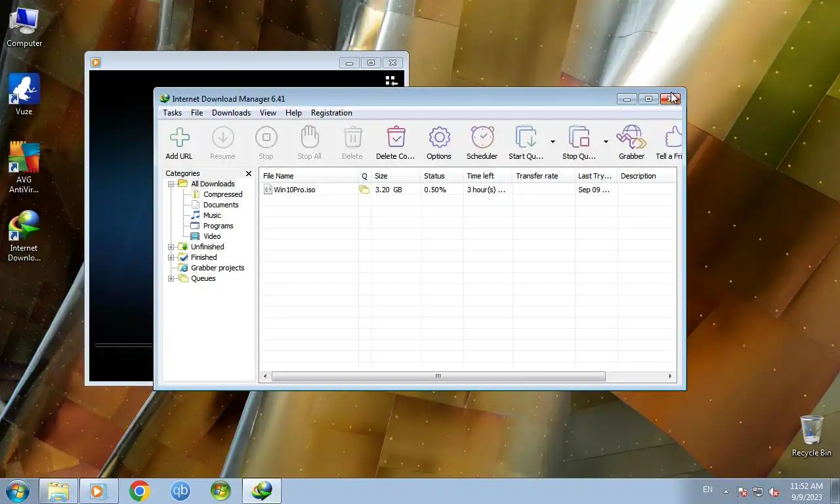Viewport: 840px width, 504px height.
Task: Open qBittorrent from the taskbar
Action: tap(180, 491)
